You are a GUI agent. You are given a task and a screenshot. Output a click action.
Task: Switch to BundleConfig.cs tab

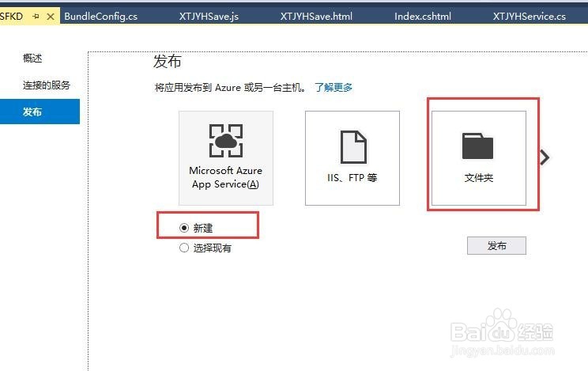click(101, 17)
